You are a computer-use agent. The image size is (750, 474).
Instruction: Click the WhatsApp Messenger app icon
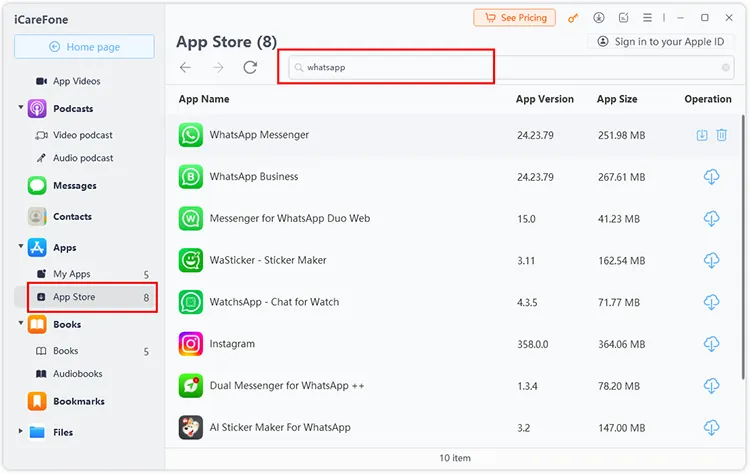(191, 135)
